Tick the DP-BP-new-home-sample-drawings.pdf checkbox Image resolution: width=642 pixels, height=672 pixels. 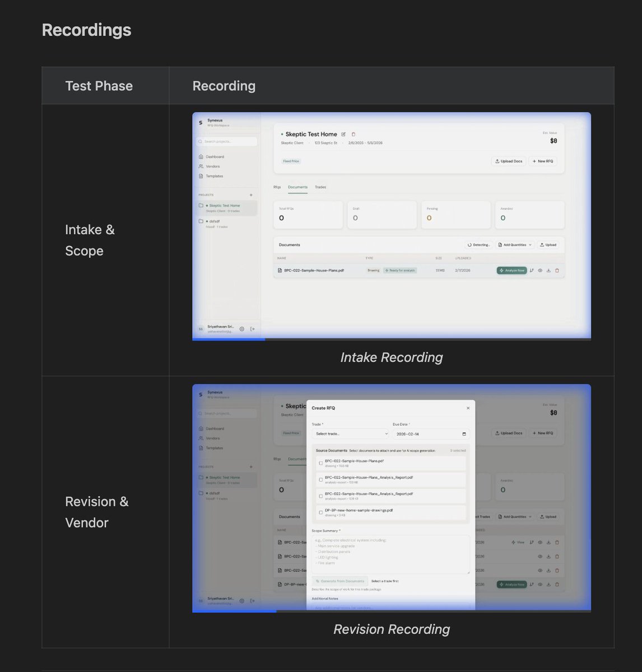click(x=321, y=512)
